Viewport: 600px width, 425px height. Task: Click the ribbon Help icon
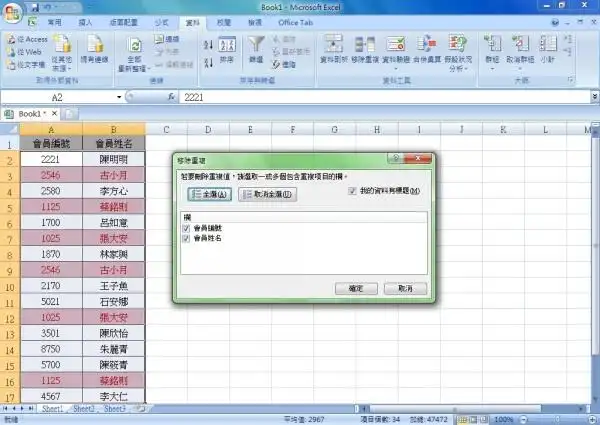(555, 23)
